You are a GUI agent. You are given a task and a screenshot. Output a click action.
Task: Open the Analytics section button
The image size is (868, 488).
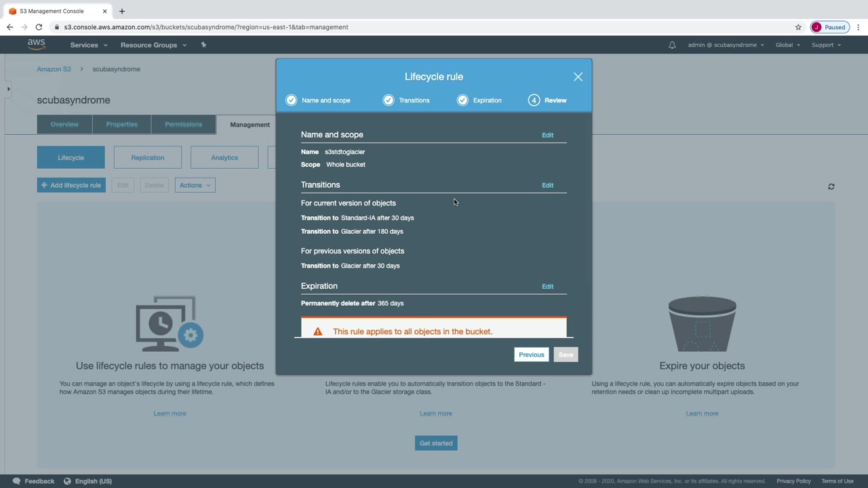[x=224, y=157]
